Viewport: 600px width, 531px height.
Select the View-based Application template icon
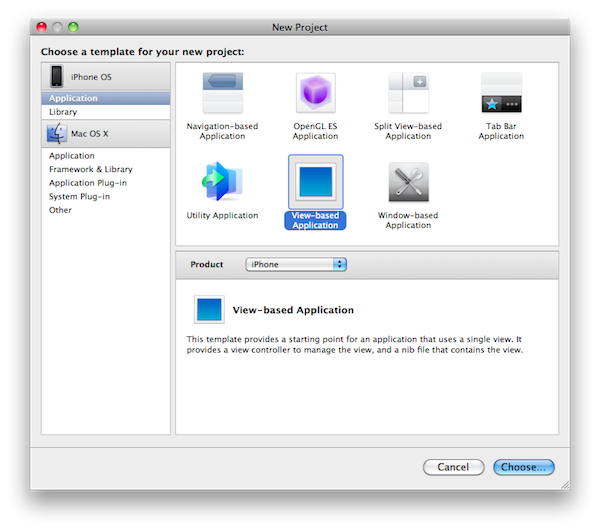316,182
